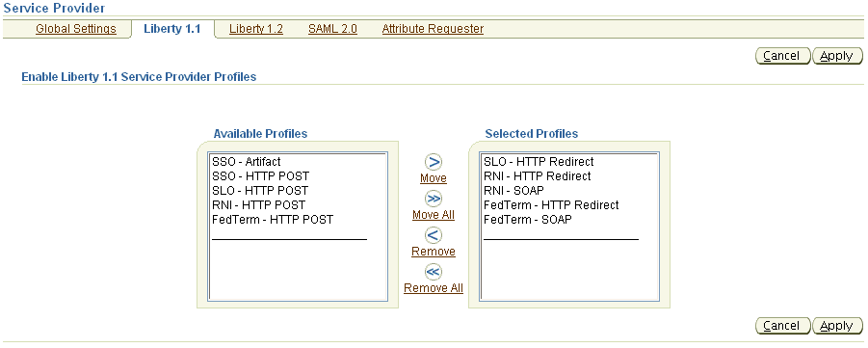Open the Global Settings tab
The height and width of the screenshot is (348, 868).
coord(76,29)
